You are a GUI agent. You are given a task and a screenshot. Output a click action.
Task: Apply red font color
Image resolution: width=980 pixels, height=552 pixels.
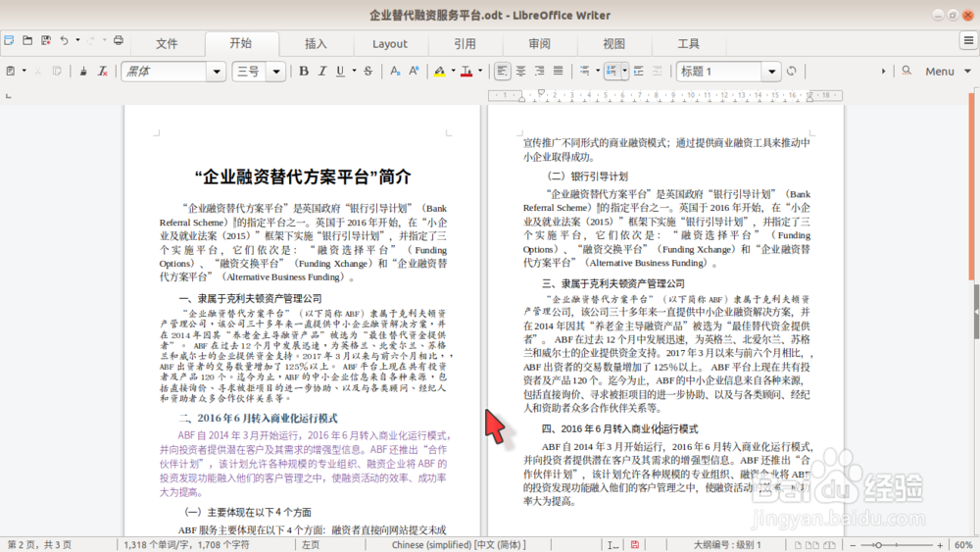point(466,72)
